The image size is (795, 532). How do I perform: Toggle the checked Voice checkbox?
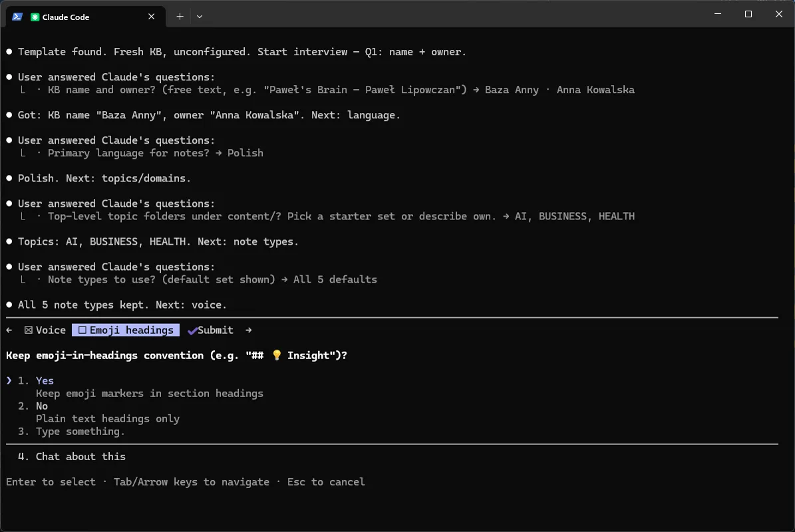(29, 331)
